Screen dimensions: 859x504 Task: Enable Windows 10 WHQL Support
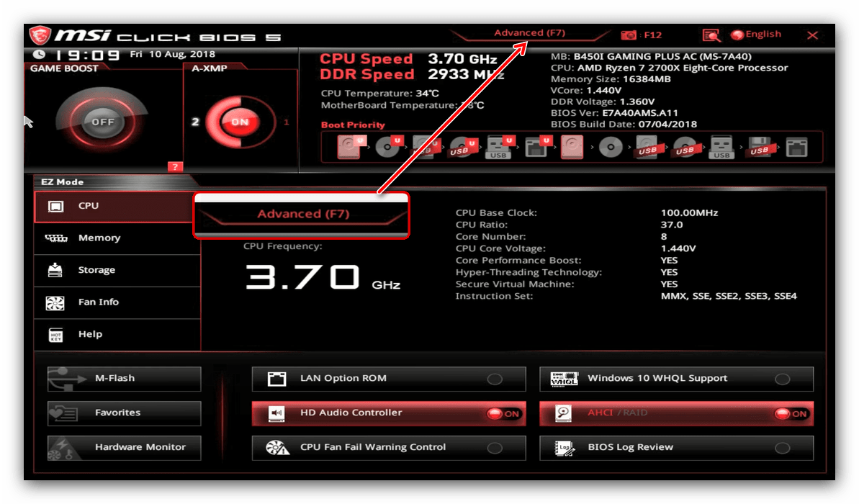point(782,379)
